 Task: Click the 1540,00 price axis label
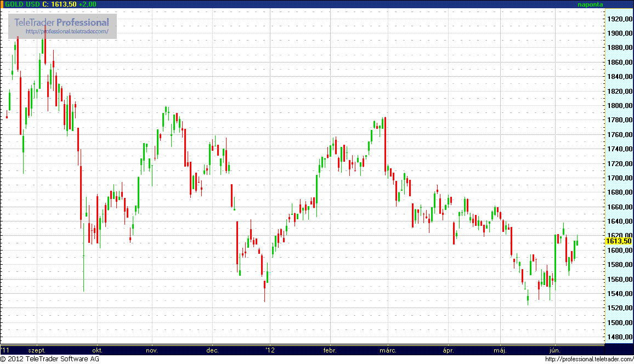click(x=620, y=294)
